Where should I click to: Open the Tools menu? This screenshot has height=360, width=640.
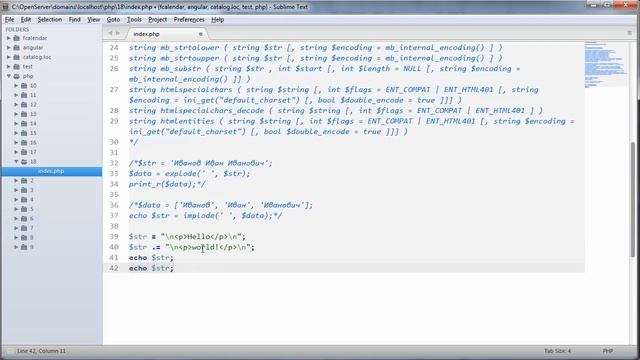(134, 20)
